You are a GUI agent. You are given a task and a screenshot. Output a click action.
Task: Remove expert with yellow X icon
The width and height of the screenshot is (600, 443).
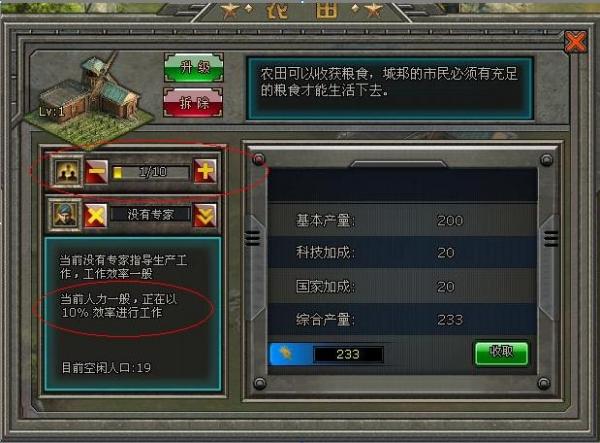(96, 215)
